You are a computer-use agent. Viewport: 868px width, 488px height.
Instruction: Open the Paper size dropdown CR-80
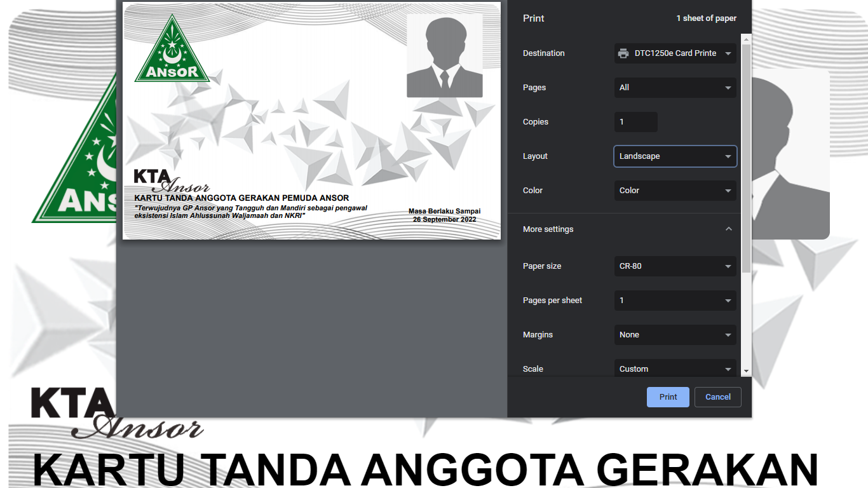coord(675,266)
